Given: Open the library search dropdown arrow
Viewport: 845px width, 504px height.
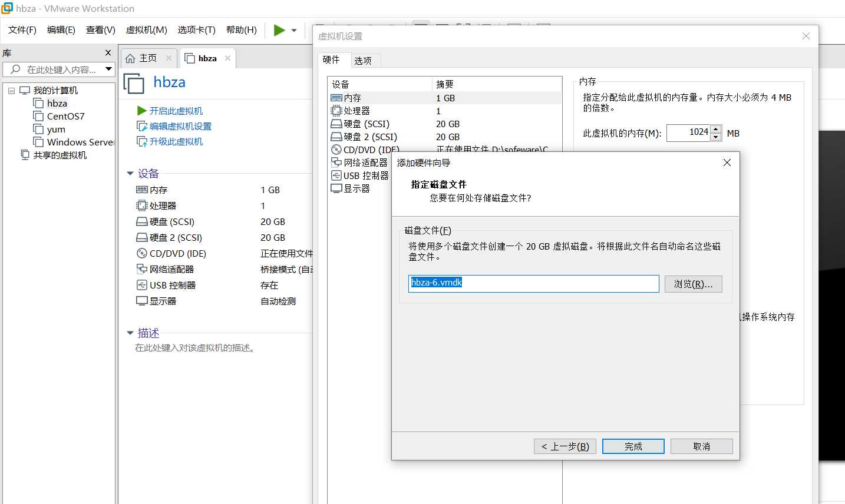Looking at the screenshot, I should point(108,69).
